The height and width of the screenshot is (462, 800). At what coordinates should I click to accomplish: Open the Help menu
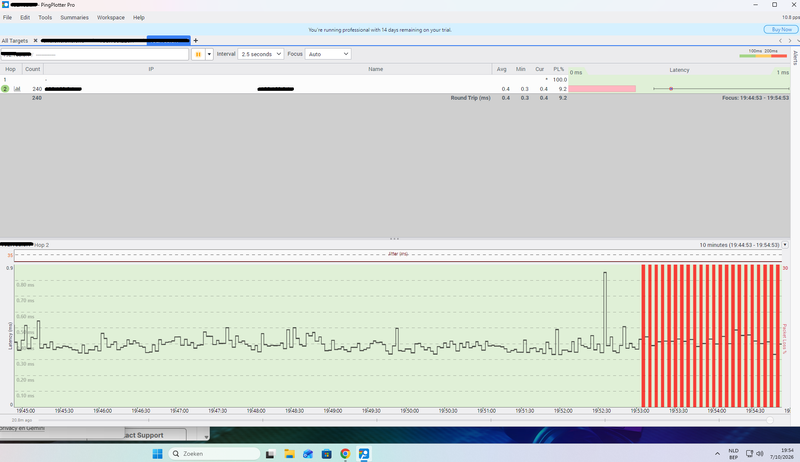point(139,17)
